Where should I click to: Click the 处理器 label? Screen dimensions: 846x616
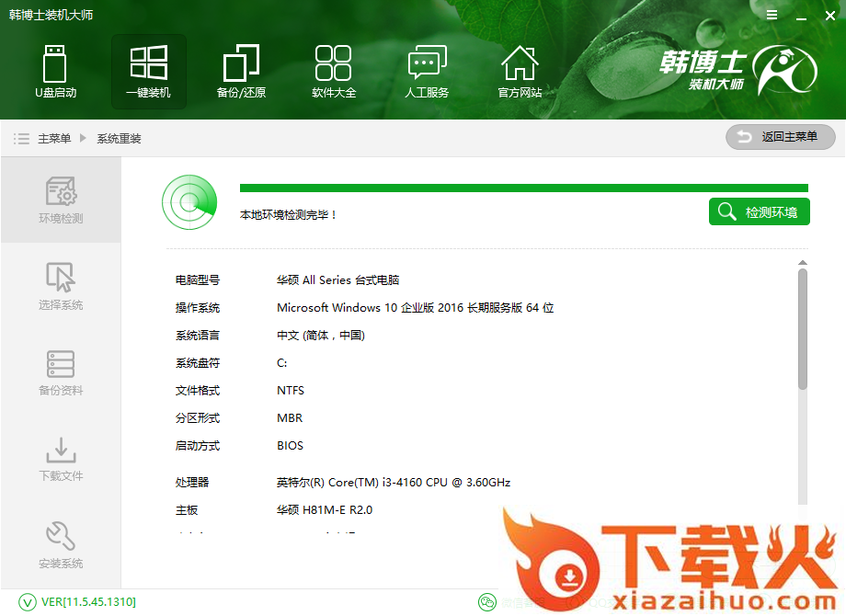pyautogui.click(x=191, y=483)
